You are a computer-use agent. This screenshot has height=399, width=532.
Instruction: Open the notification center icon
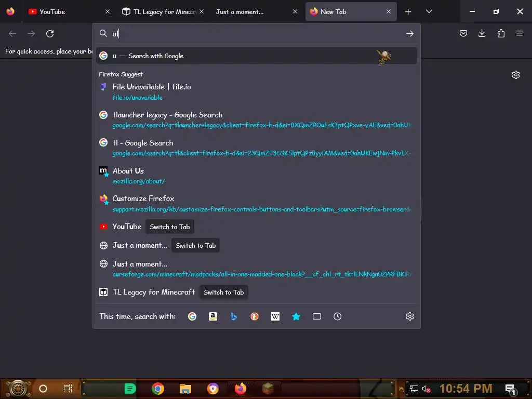[x=510, y=389]
